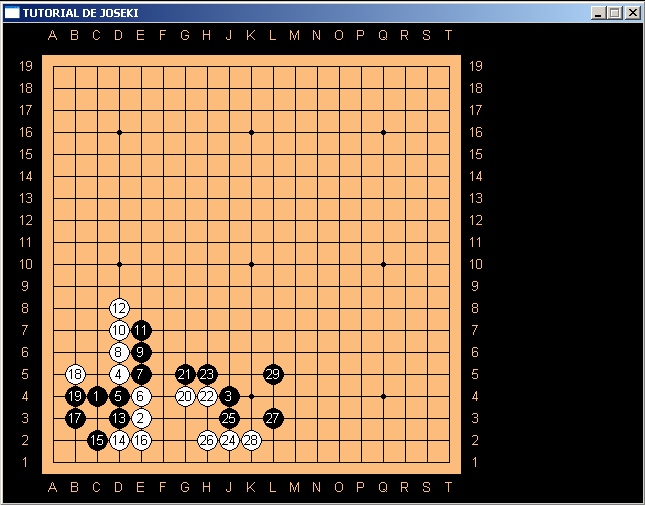Select white stone numbered 20
Image resolution: width=645 pixels, height=505 pixels.
coord(185,396)
